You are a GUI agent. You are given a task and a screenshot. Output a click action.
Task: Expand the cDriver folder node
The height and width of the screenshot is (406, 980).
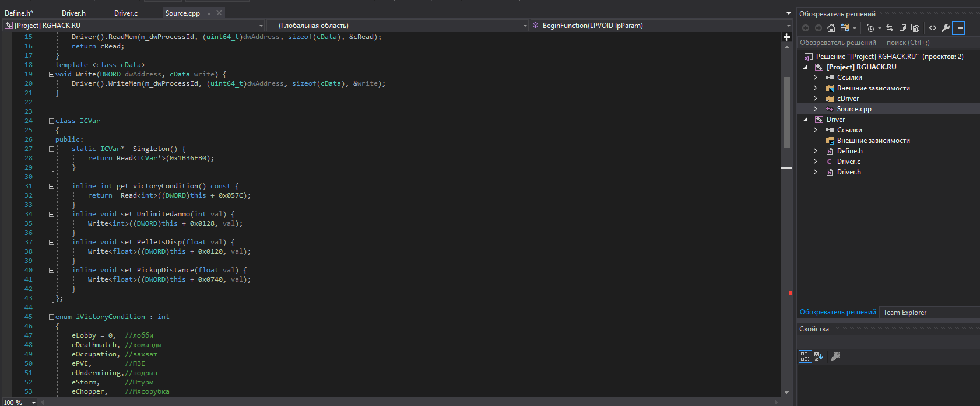click(816, 99)
